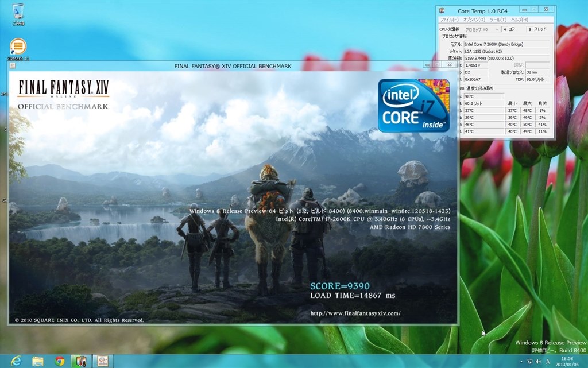Open File Explorer from the taskbar
This screenshot has width=588, height=368.
[x=37, y=361]
